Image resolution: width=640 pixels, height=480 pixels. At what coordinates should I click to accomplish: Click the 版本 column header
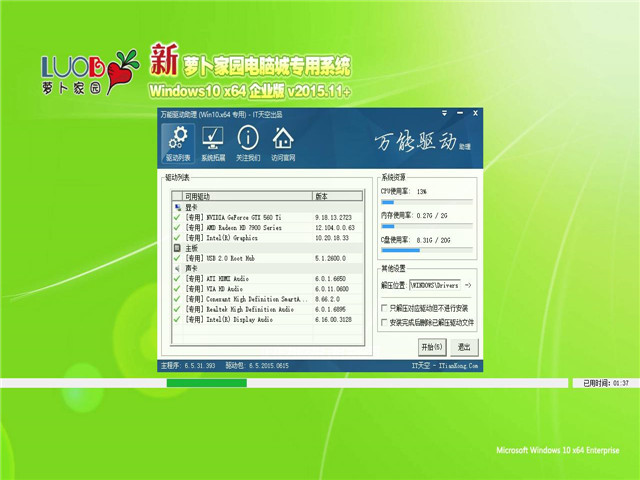coord(338,196)
